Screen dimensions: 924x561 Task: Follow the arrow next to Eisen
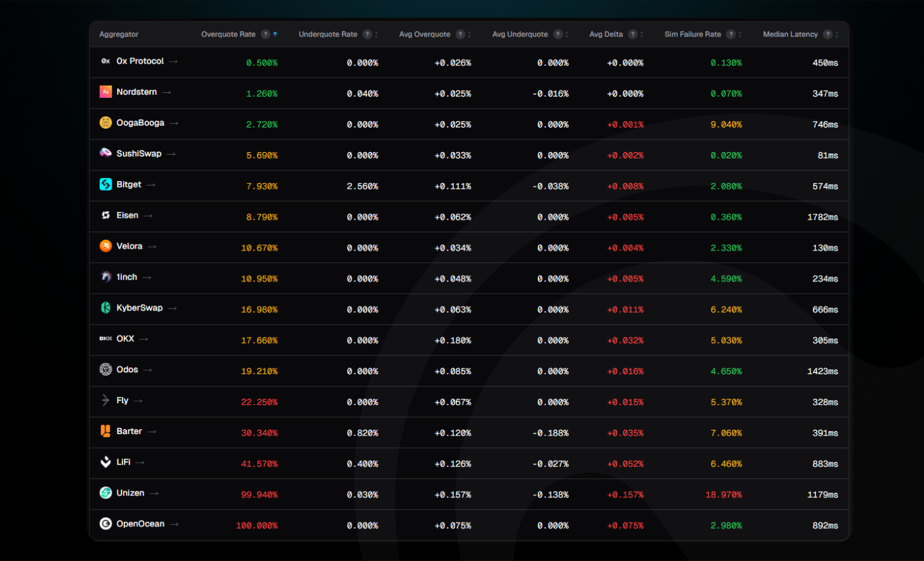(148, 216)
